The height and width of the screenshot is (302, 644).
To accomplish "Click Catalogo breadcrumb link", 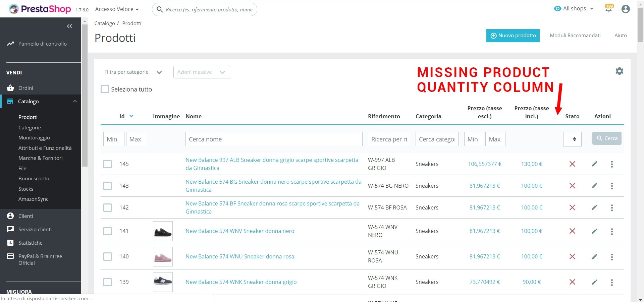I will (105, 23).
